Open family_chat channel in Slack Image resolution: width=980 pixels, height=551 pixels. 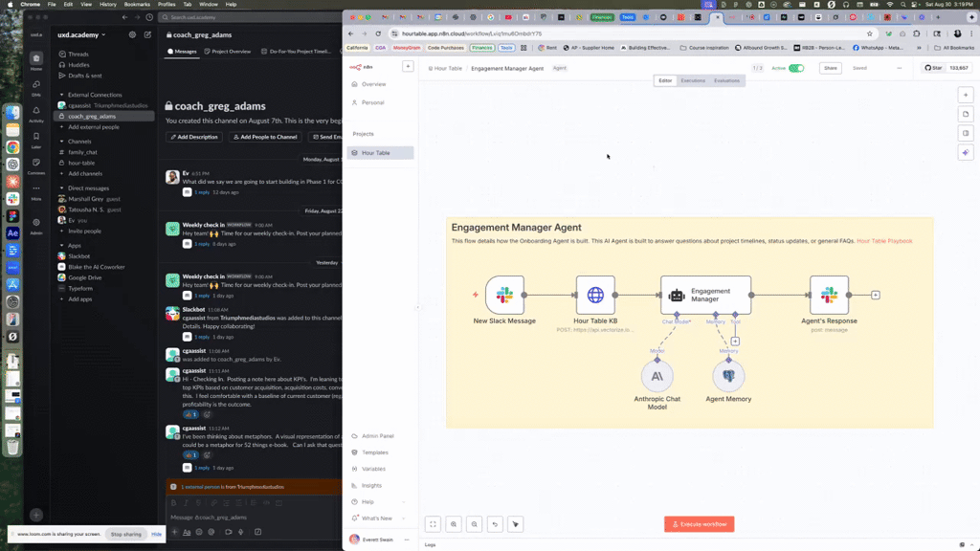click(82, 152)
